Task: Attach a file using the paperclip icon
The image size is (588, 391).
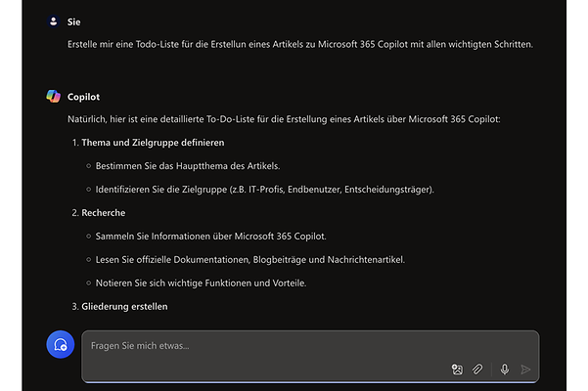Action: pos(477,369)
